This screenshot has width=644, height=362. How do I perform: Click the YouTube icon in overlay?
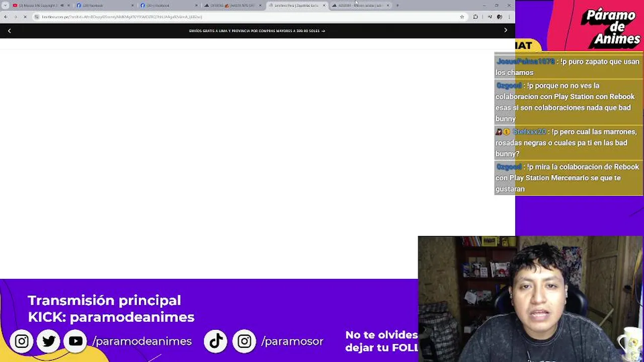(75, 341)
